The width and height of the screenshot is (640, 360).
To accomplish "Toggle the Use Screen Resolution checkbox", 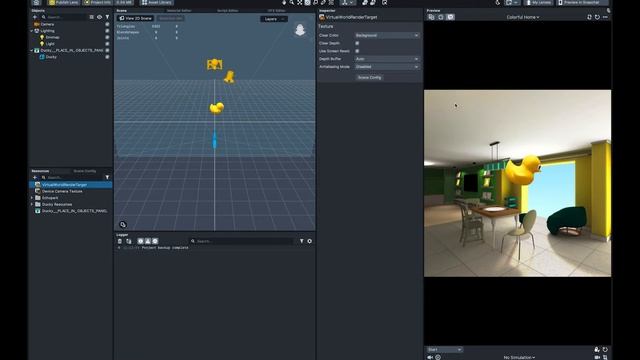I will click(357, 51).
